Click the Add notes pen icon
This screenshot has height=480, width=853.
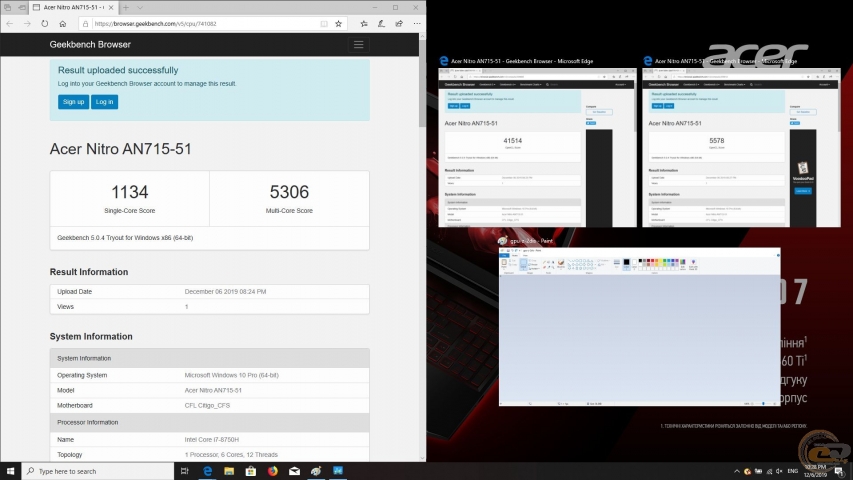[381, 23]
